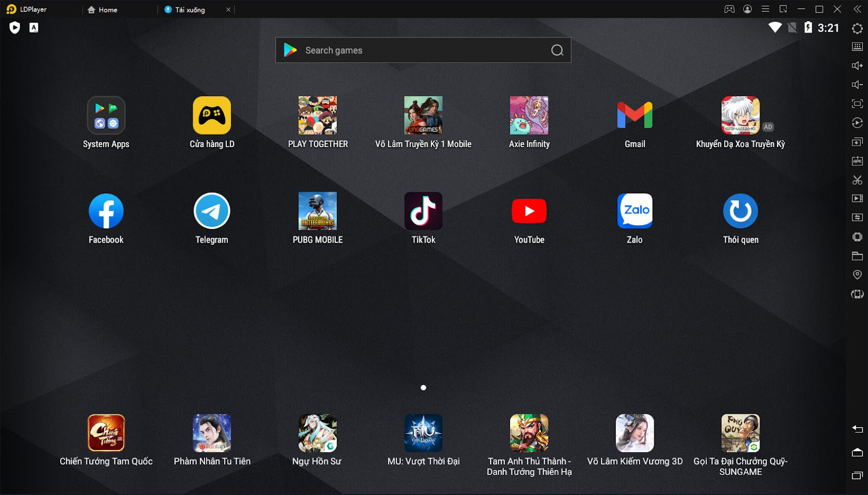The image size is (868, 495).
Task: Show recent apps via sidebar button
Action: (857, 475)
